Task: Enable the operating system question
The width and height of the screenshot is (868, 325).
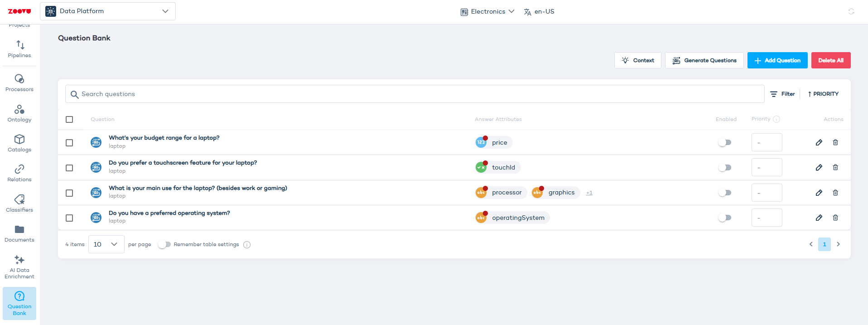Action: pos(725,218)
